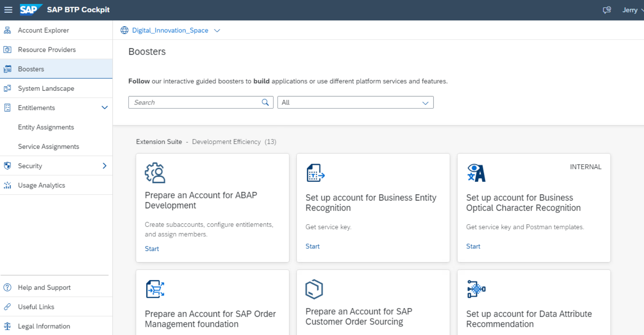Click the SAP BTP Cockpit title
The image size is (644, 335).
point(78,10)
